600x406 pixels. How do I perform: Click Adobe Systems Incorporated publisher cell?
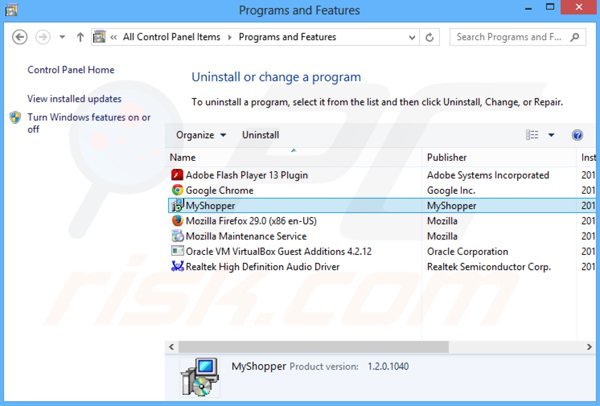click(x=488, y=175)
